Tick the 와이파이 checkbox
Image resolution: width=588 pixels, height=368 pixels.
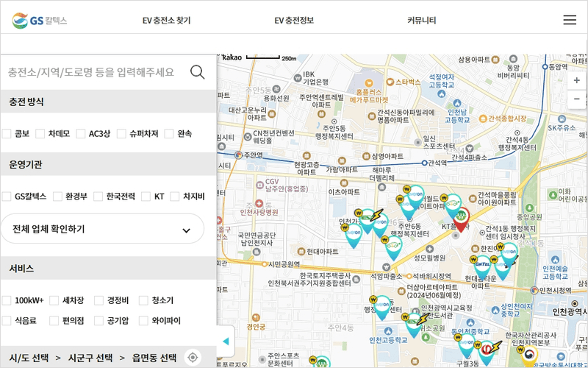[x=143, y=321]
